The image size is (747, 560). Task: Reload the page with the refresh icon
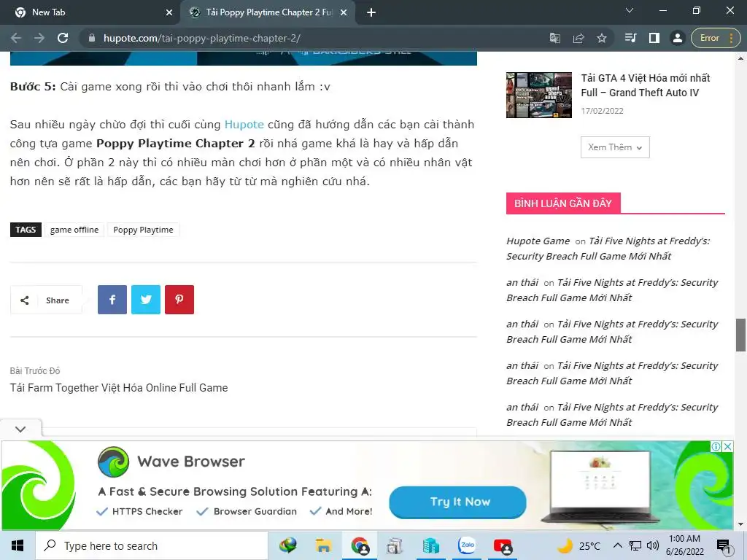(63, 38)
